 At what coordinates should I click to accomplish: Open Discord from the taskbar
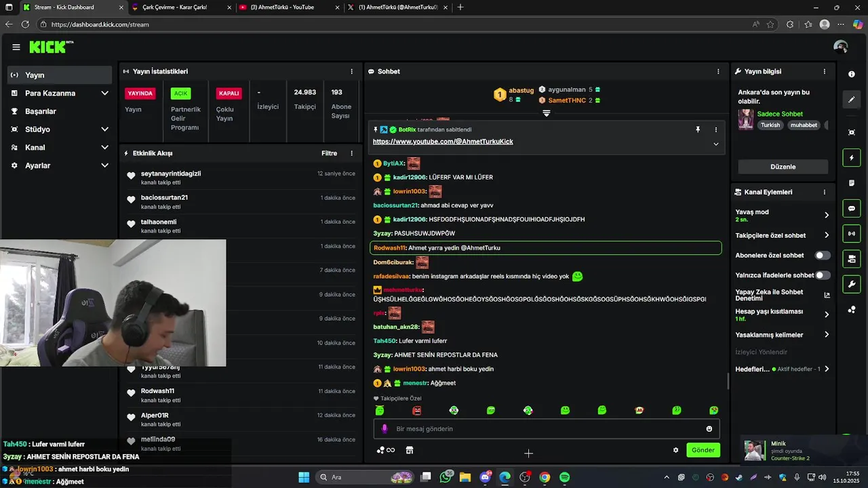tap(486, 477)
